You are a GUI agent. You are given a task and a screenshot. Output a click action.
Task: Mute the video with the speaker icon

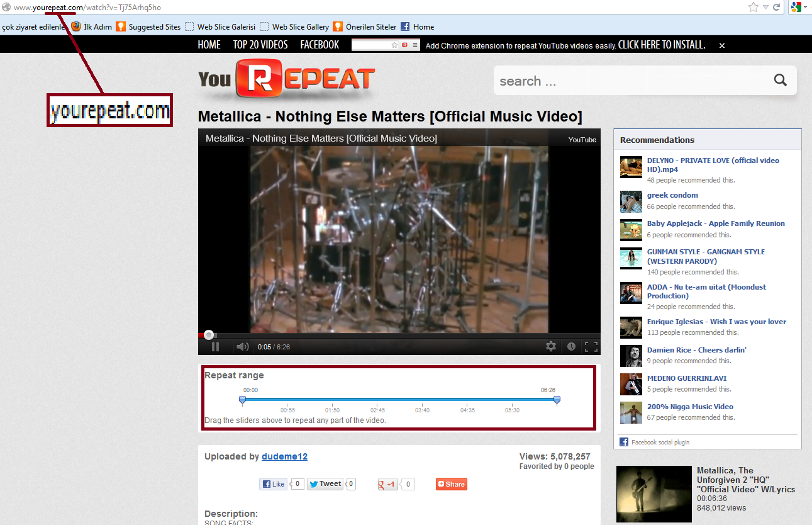coord(242,346)
